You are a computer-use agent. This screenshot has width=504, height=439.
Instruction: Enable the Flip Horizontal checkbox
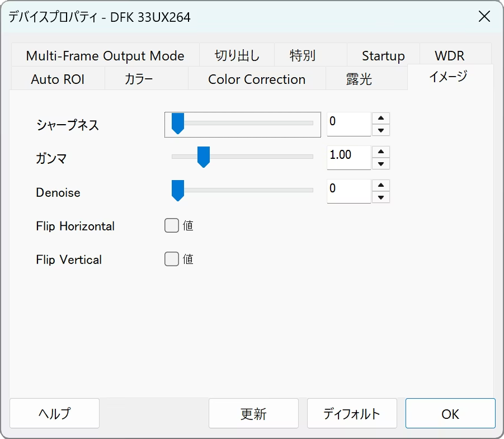[x=172, y=226]
